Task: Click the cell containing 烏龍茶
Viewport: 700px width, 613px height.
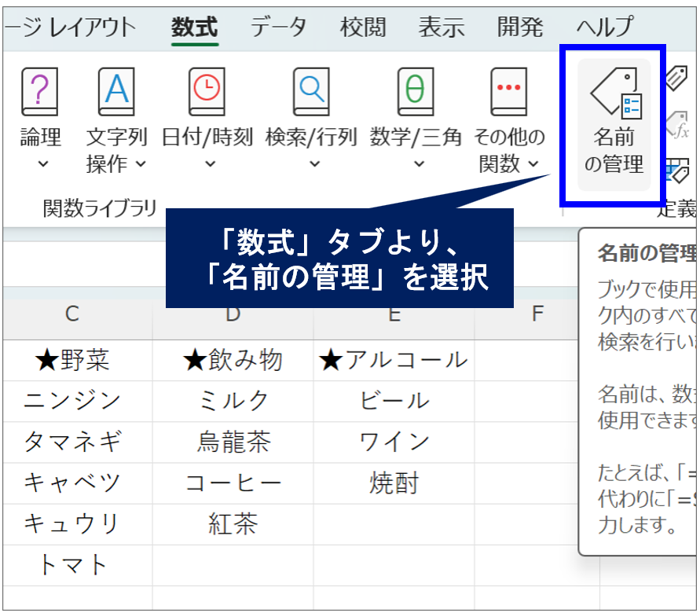Action: click(x=233, y=442)
